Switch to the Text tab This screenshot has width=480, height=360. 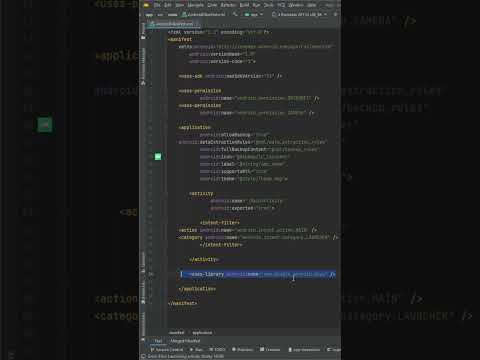158,341
